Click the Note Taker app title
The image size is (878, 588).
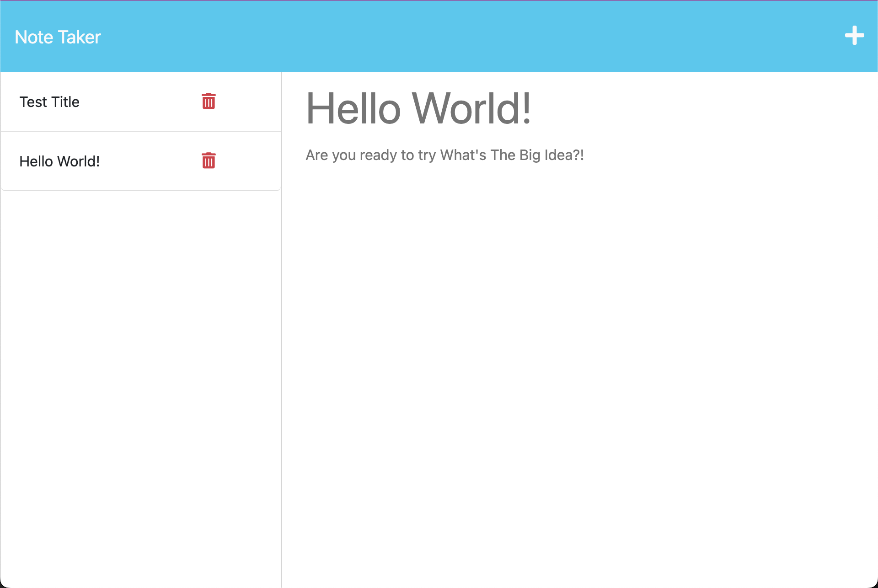coord(57,37)
